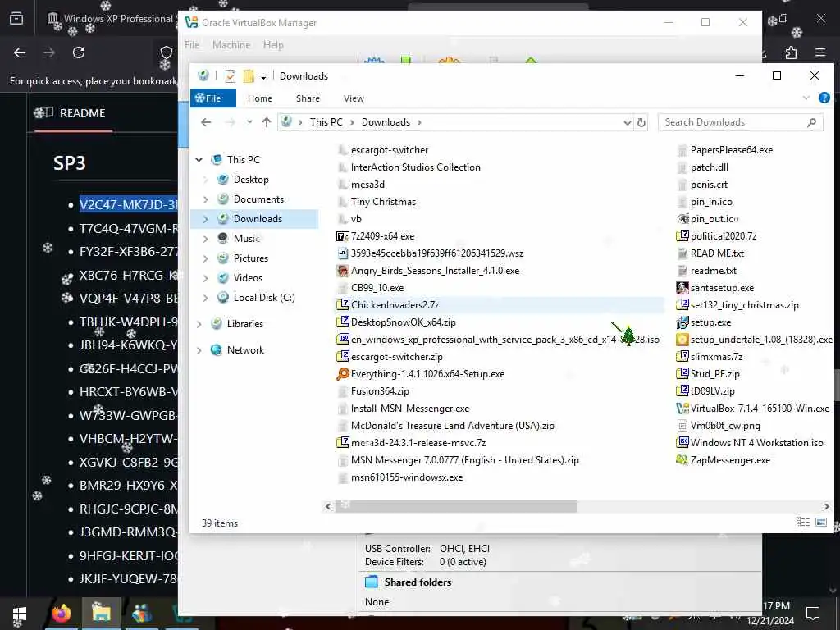Open the File ribbon tab
Image resolution: width=840 pixels, height=630 pixels.
click(x=212, y=98)
